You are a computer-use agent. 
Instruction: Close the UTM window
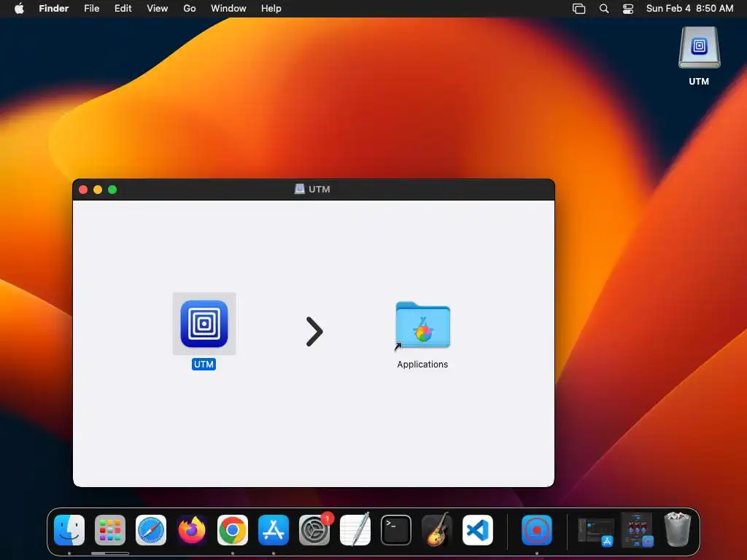point(83,190)
